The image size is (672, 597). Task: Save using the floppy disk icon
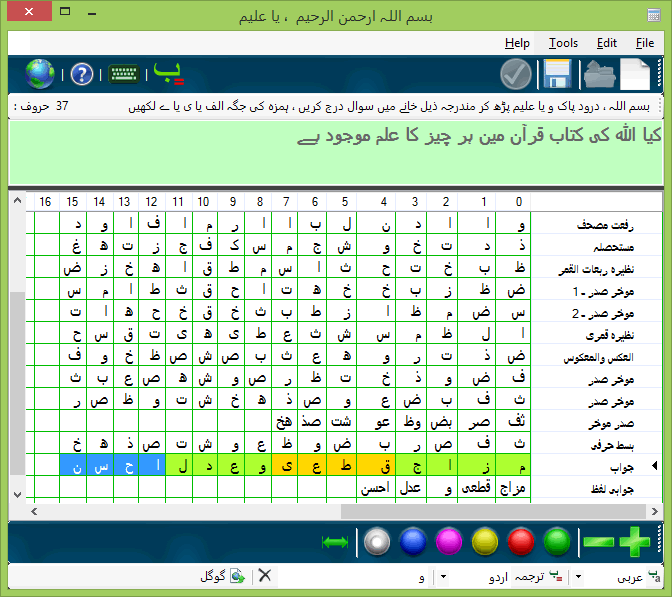pos(557,74)
